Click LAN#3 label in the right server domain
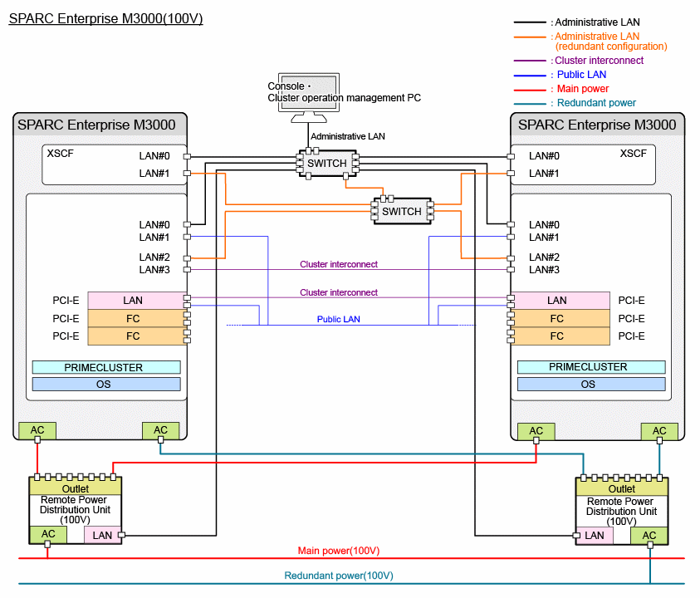This screenshot has height=598, width=700. pyautogui.click(x=544, y=270)
